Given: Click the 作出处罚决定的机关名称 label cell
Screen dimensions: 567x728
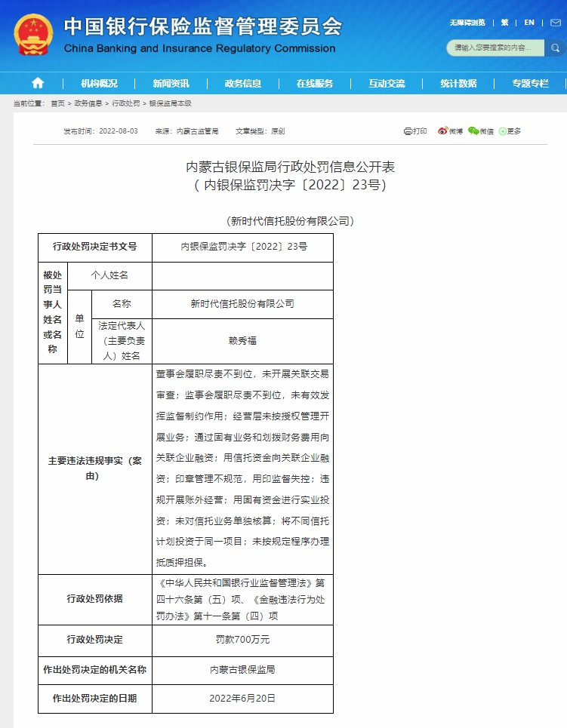Looking at the screenshot, I should pos(95,670).
